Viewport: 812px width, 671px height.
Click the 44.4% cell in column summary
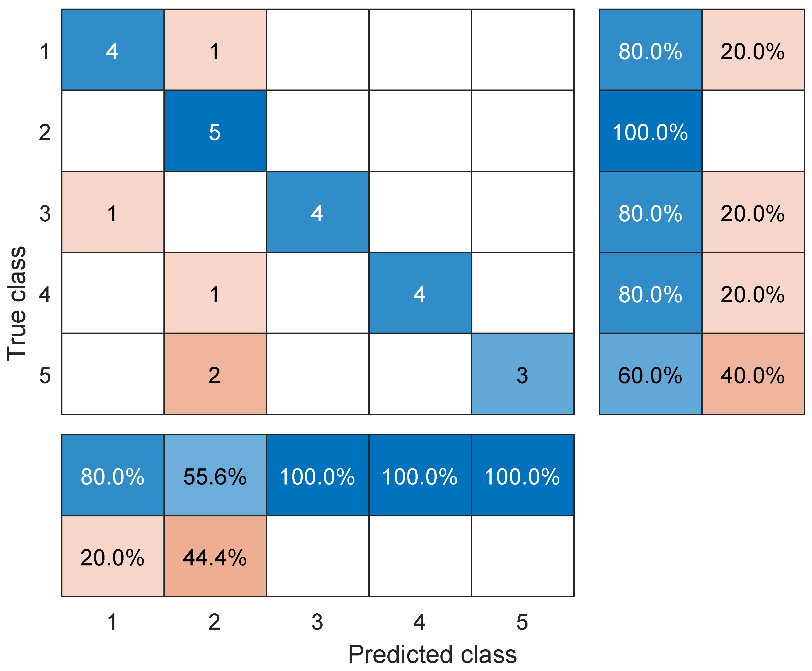215,556
